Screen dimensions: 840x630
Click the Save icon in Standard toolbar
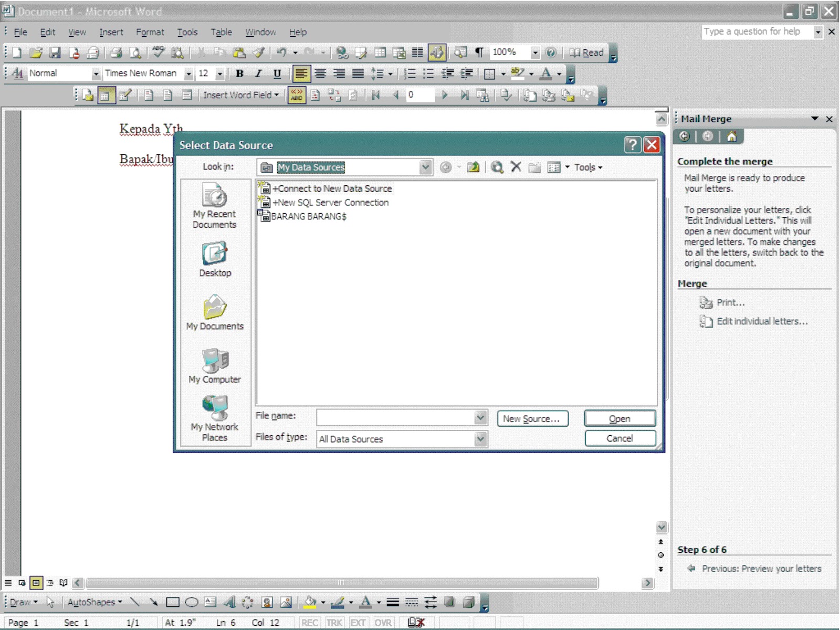tap(55, 52)
